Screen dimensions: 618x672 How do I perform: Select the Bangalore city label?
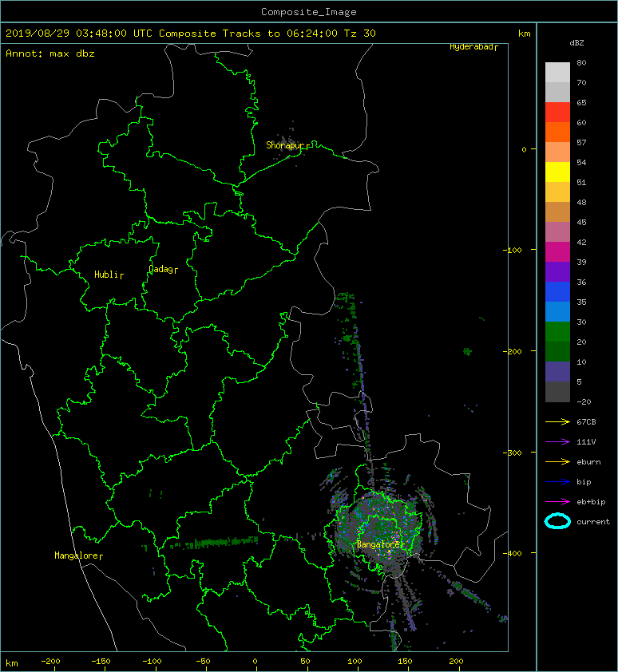coord(381,545)
